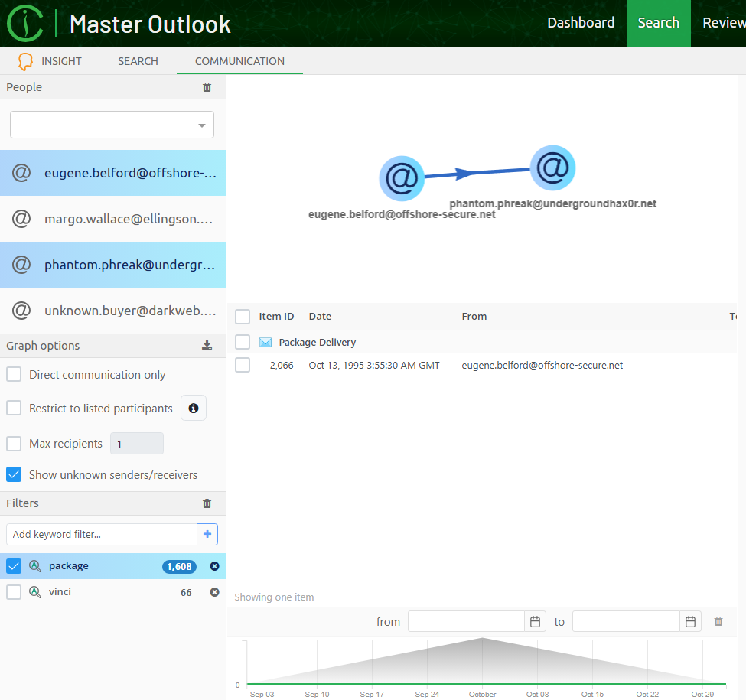
Task: Remove the package filter
Action: tap(214, 566)
